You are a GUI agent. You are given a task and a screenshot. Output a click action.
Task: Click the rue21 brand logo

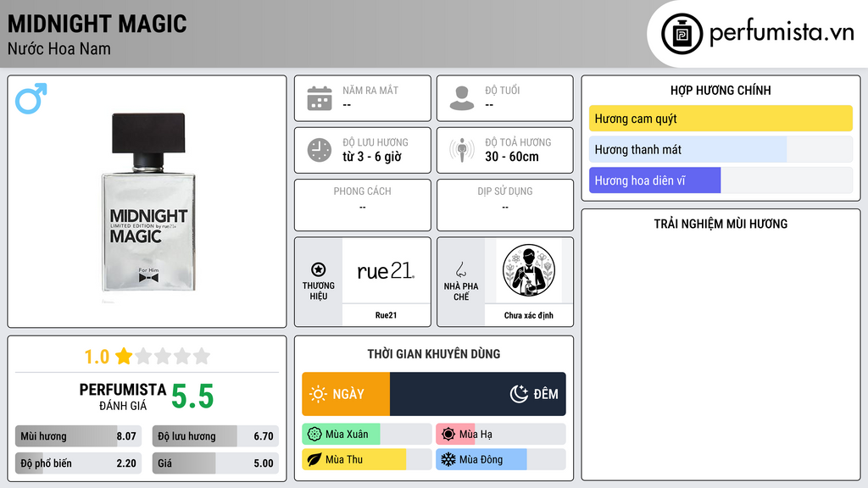386,270
